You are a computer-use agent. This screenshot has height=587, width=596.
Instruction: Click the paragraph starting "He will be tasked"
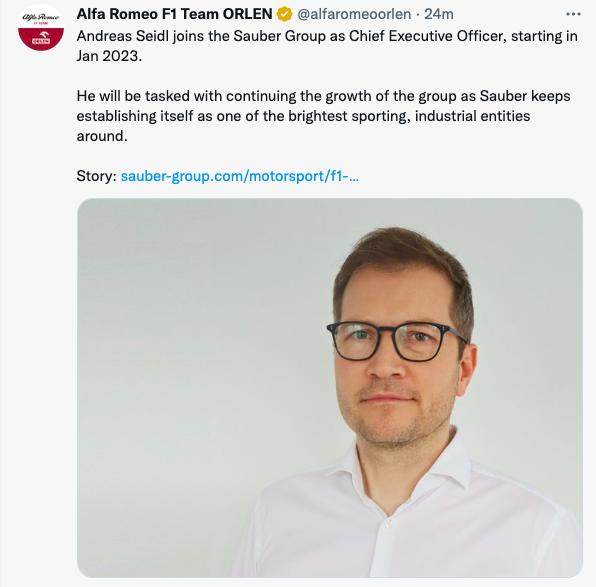(323, 116)
